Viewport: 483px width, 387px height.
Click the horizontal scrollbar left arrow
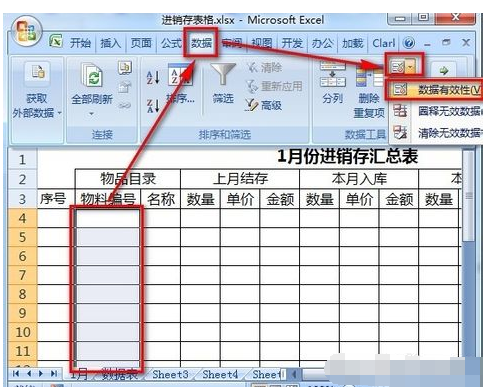point(294,374)
